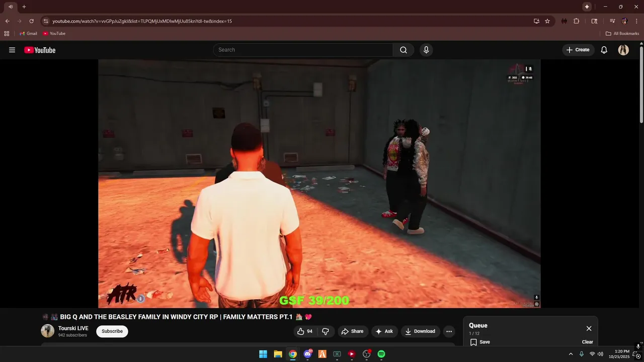The width and height of the screenshot is (644, 362).
Task: Save the queue
Action: (x=480, y=342)
